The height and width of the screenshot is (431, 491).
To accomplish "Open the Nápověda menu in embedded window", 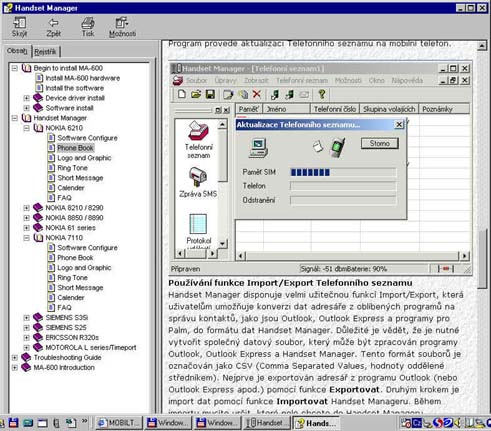I will pyautogui.click(x=407, y=80).
